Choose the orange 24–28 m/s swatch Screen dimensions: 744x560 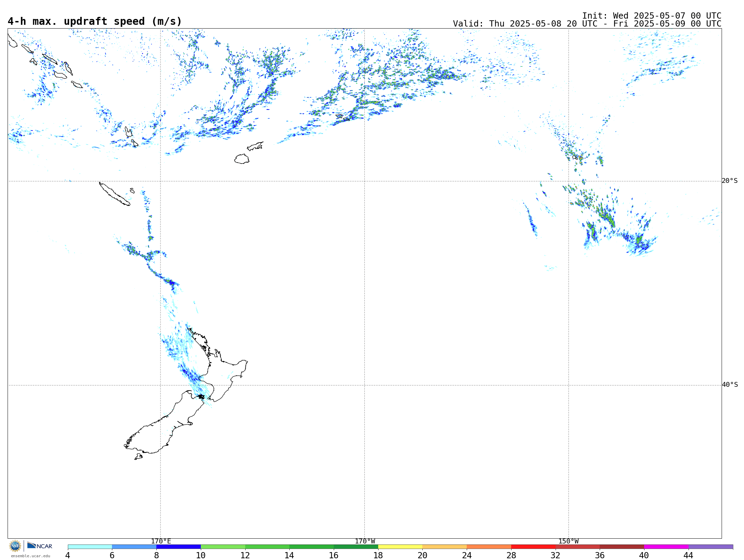click(x=489, y=547)
